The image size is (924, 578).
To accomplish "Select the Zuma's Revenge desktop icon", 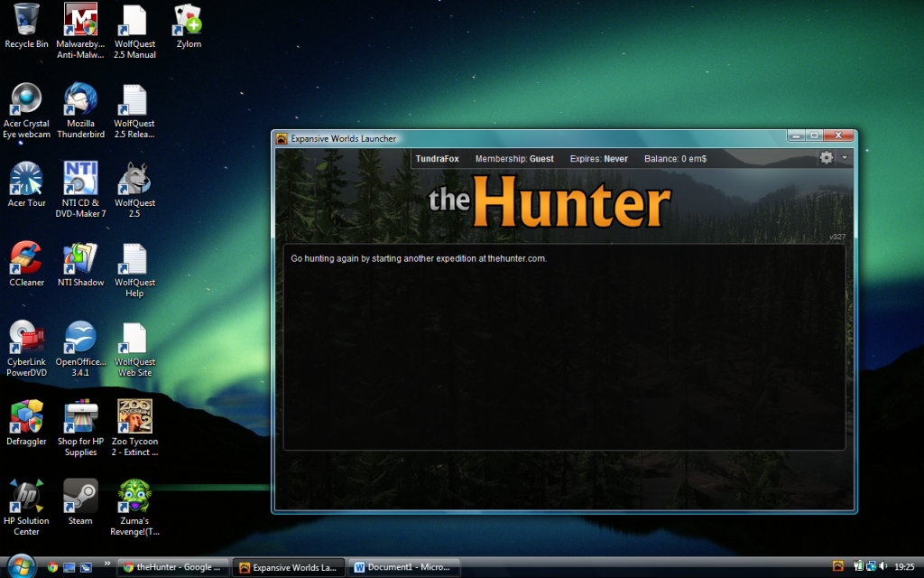I will click(x=134, y=498).
